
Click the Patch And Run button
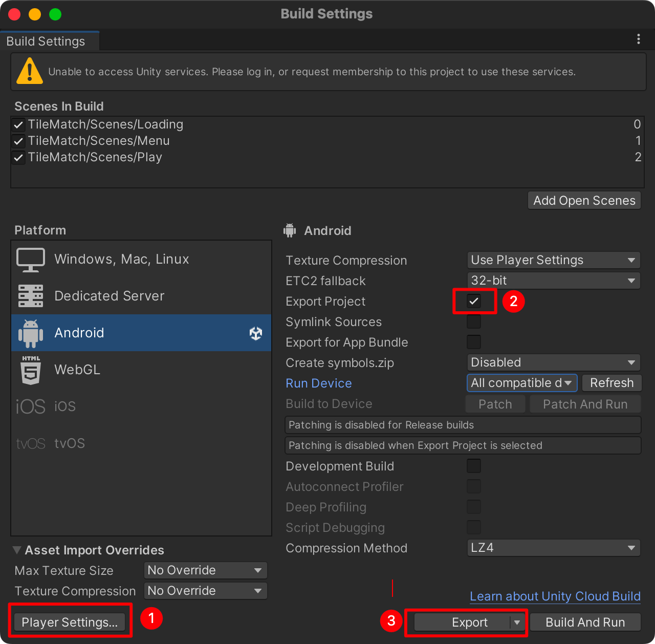click(585, 404)
